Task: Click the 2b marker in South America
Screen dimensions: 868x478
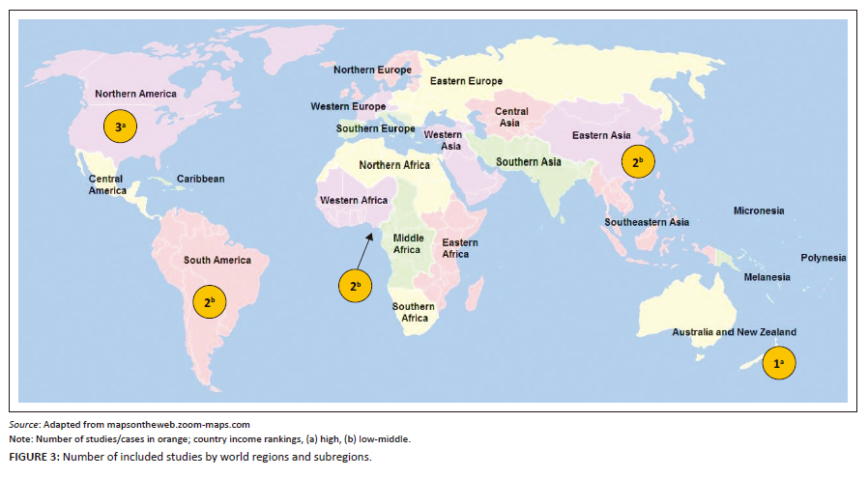Action: coord(209,301)
